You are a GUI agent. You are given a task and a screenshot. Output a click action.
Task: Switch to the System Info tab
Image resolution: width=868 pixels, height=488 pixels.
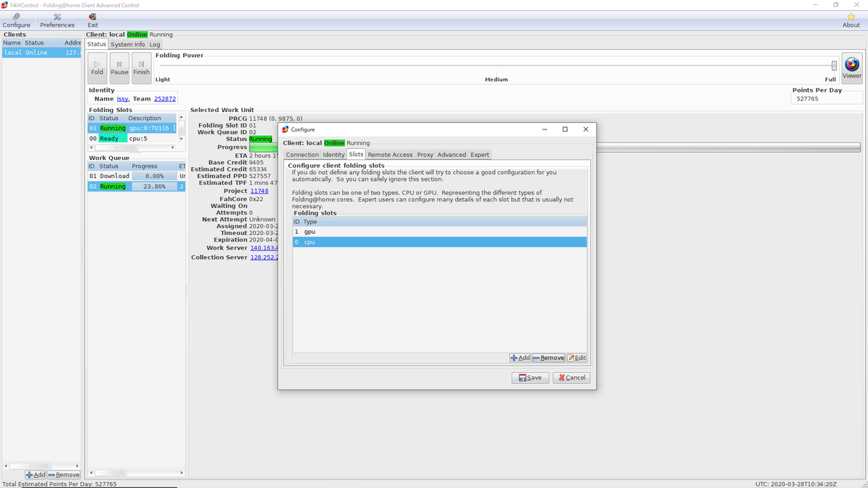pos(128,44)
